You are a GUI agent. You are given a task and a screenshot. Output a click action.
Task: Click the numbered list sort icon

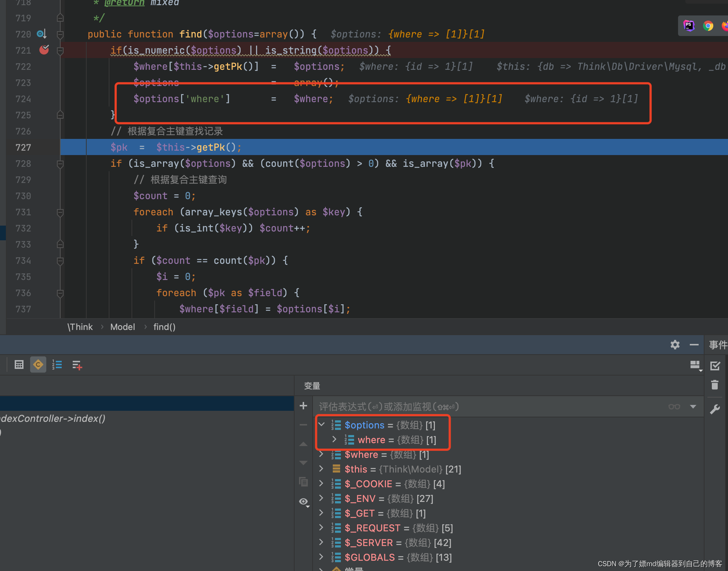[x=57, y=365]
